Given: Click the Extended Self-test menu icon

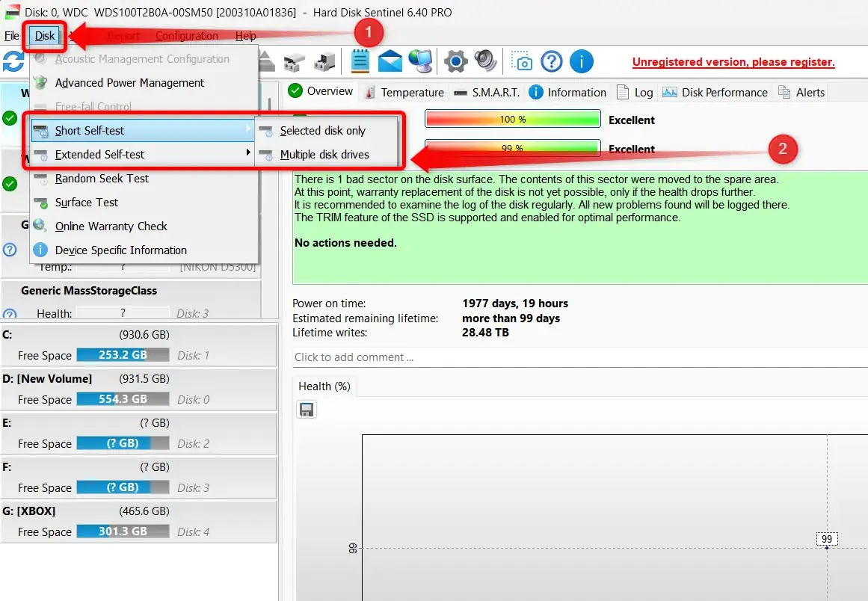Looking at the screenshot, I should coord(41,155).
